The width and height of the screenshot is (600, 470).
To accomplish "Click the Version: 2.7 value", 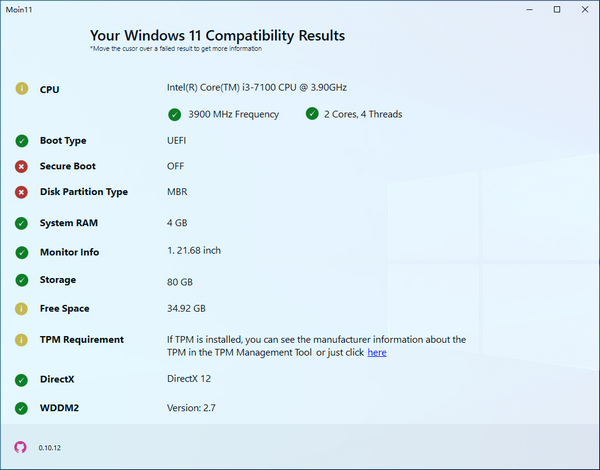I will point(191,408).
